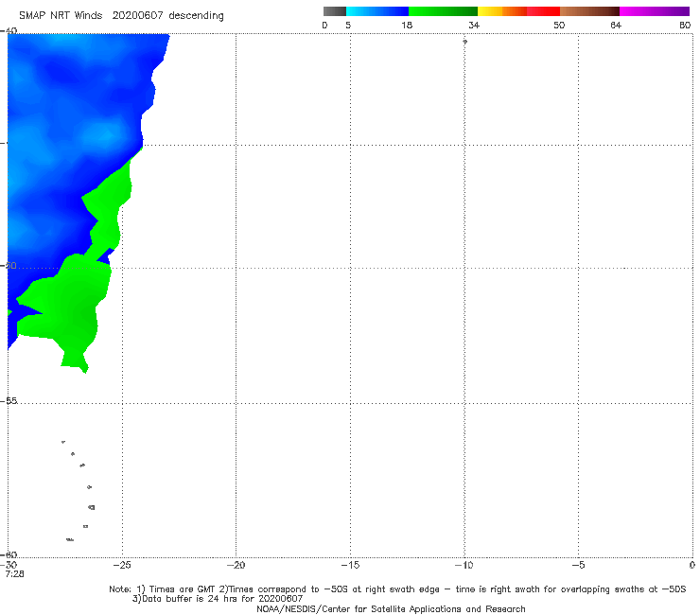This screenshot has height=615, width=700.
Task: Click the island chain markings below -55 latitude
Action: point(79,490)
